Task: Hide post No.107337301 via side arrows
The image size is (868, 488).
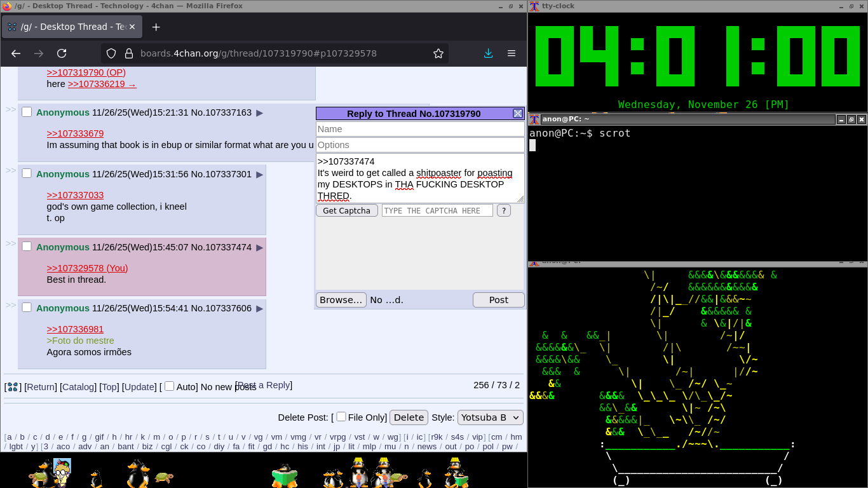Action: pos(11,170)
